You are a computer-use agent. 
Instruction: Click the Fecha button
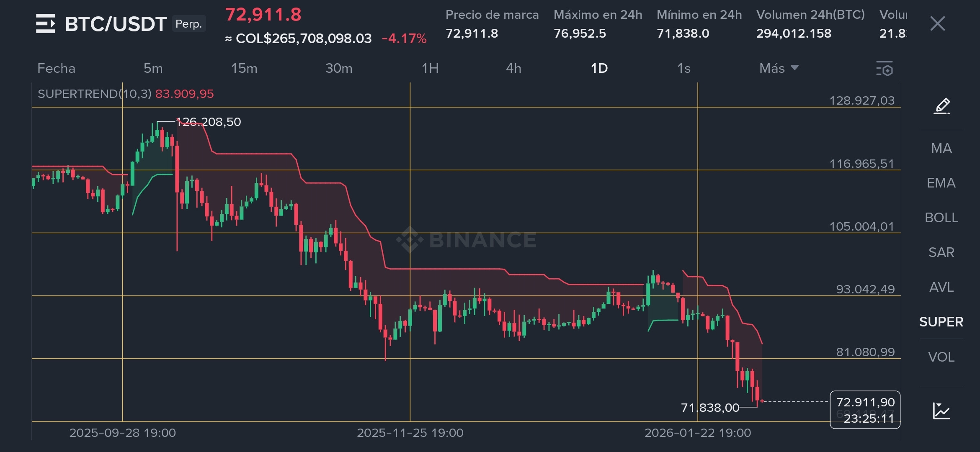56,68
